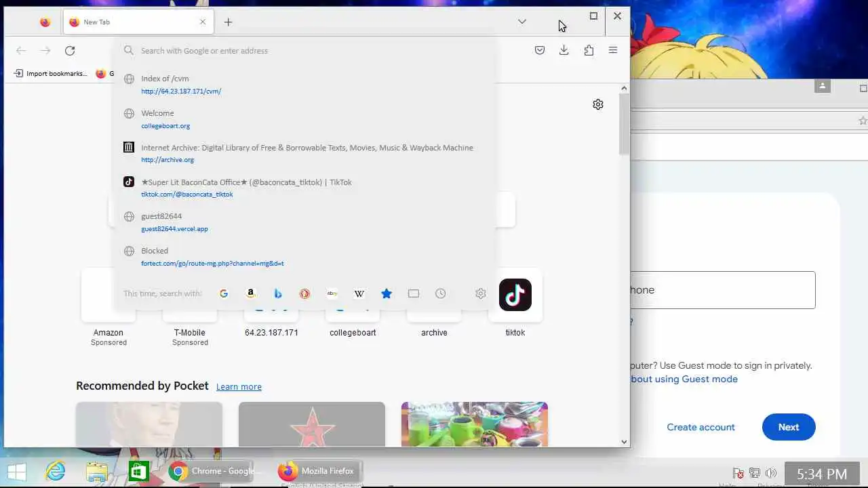Screen dimensions: 868x488
Task: Click the volume speaker tray icon
Action: click(x=770, y=473)
